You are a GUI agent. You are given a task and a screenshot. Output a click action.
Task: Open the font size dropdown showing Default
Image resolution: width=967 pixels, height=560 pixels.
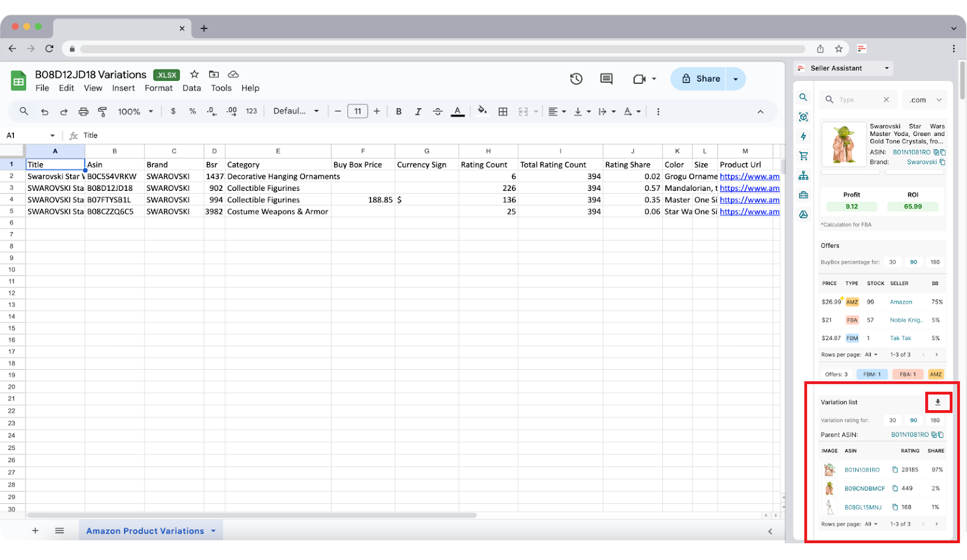coord(296,111)
